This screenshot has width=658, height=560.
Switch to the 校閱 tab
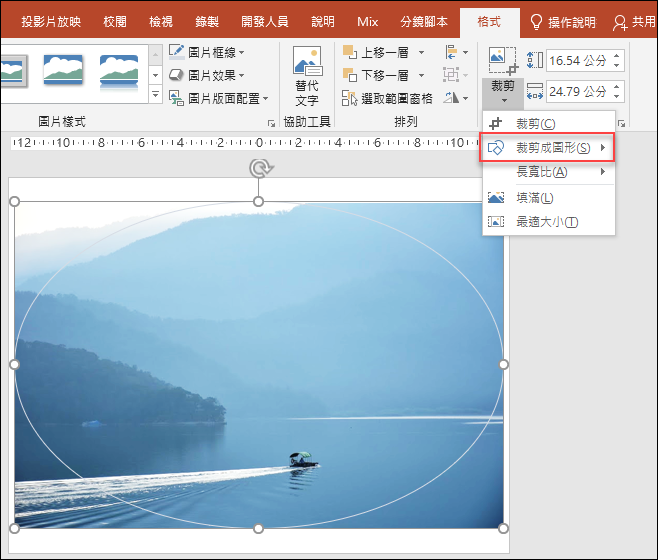tap(115, 22)
